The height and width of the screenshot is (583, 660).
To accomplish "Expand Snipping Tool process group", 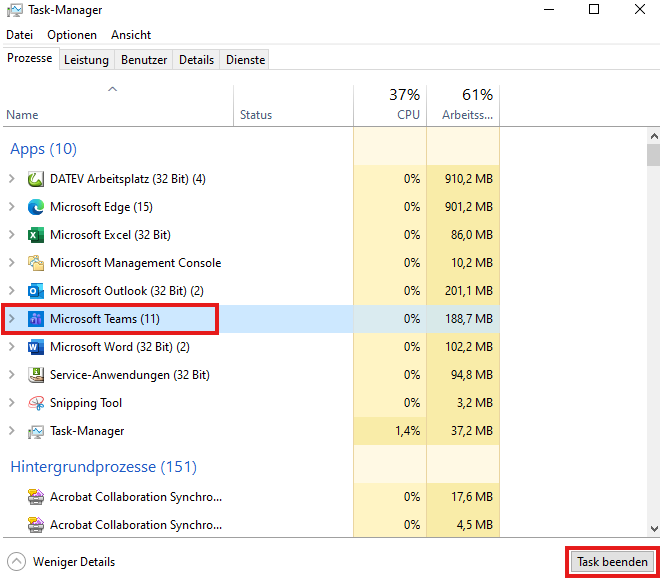I will click(12, 403).
